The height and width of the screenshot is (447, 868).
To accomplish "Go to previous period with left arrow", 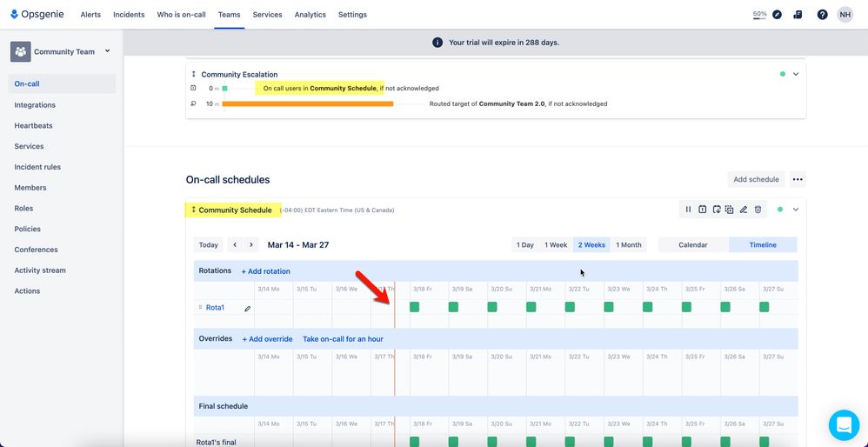I will click(x=235, y=244).
